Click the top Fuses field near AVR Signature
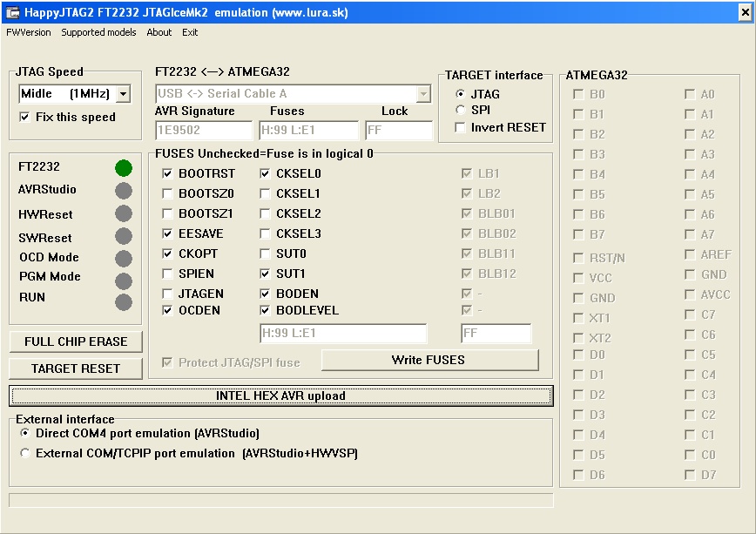Screen dimensions: 756x534 (308, 131)
